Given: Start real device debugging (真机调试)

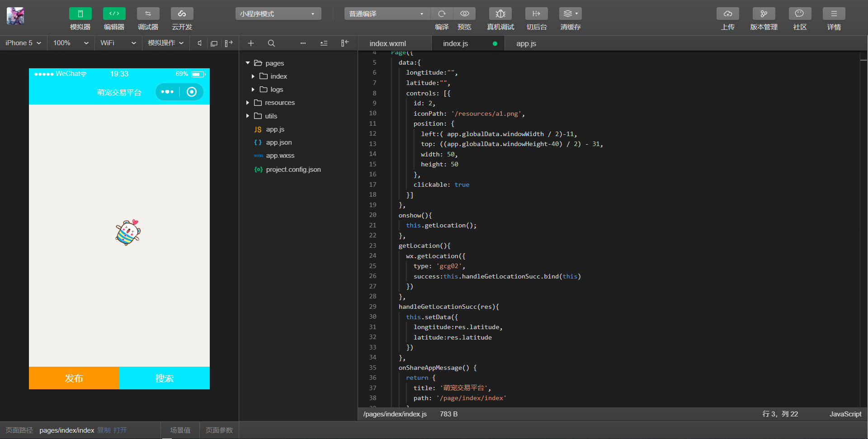Looking at the screenshot, I should [x=500, y=14].
